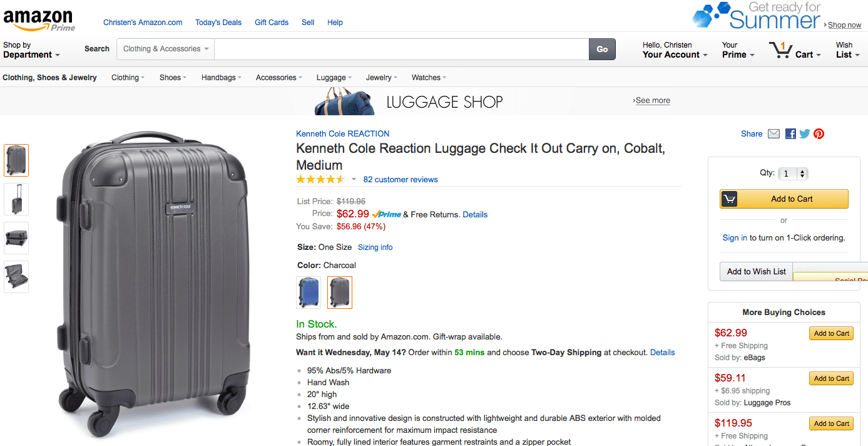Open the Clothing & Accessories search category dropdown
The width and height of the screenshot is (868, 446).
click(x=166, y=49)
